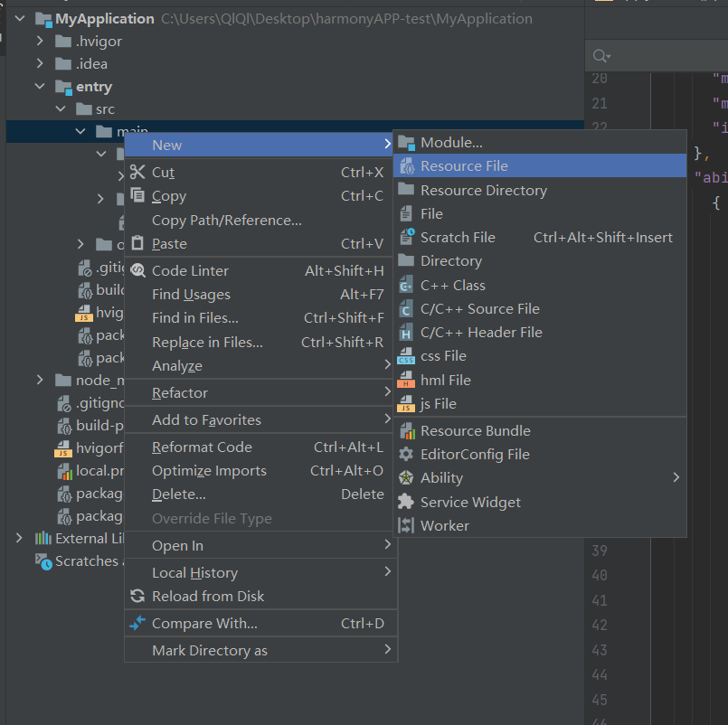Expand the node_modules folder
Screen dimensions: 728x725
(x=40, y=380)
